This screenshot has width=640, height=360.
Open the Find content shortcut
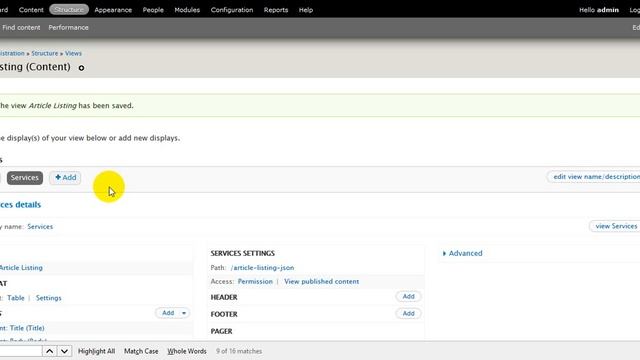point(21,27)
